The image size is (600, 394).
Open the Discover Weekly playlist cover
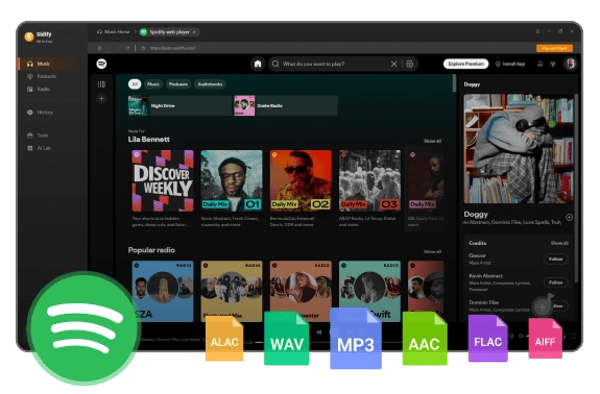coord(163,181)
